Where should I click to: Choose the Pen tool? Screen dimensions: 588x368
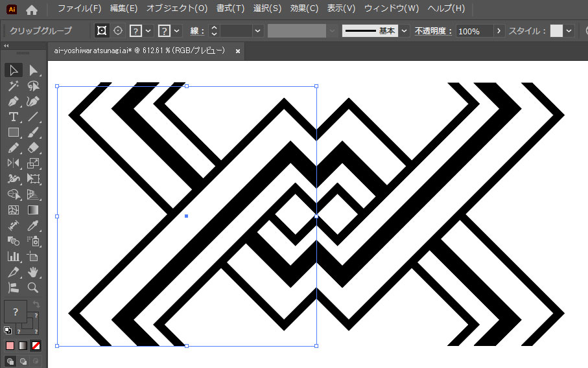13,102
